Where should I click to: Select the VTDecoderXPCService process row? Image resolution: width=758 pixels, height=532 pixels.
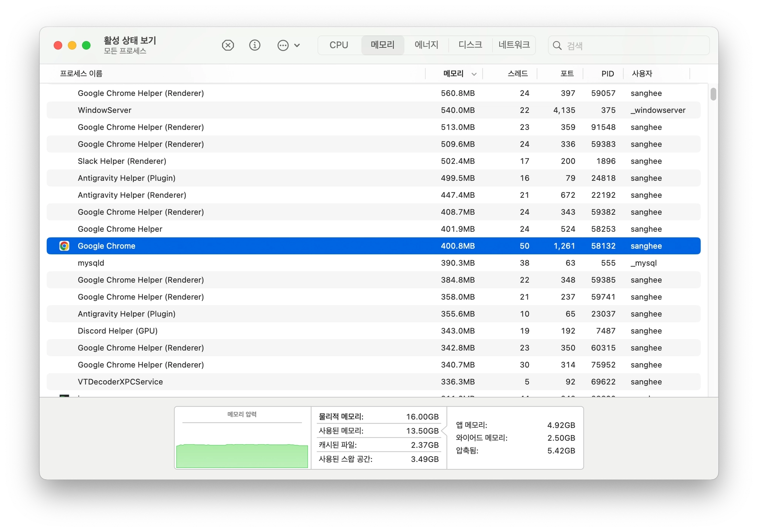(x=373, y=382)
